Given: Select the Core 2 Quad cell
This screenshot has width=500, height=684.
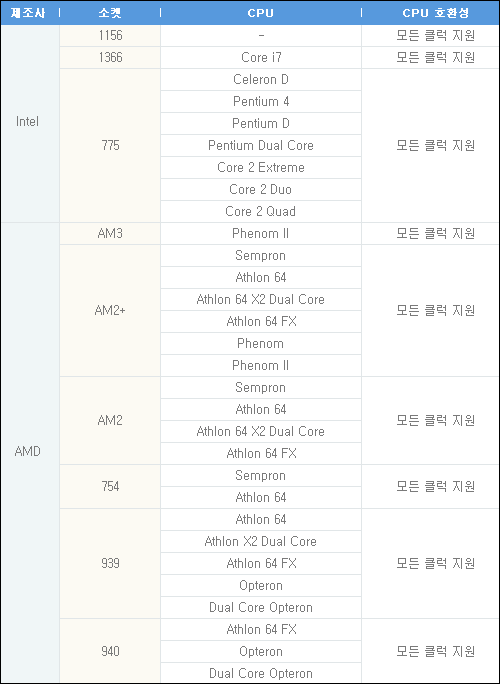Looking at the screenshot, I should pyautogui.click(x=261, y=212).
